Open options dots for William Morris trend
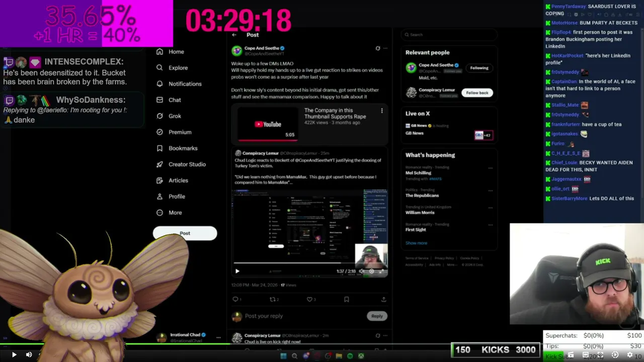The width and height of the screenshot is (644, 362). (x=491, y=208)
